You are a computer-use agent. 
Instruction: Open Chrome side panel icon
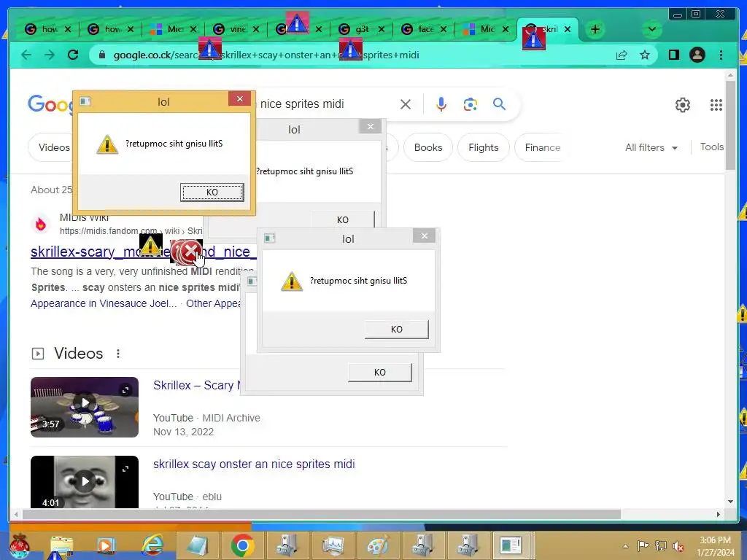tap(673, 55)
